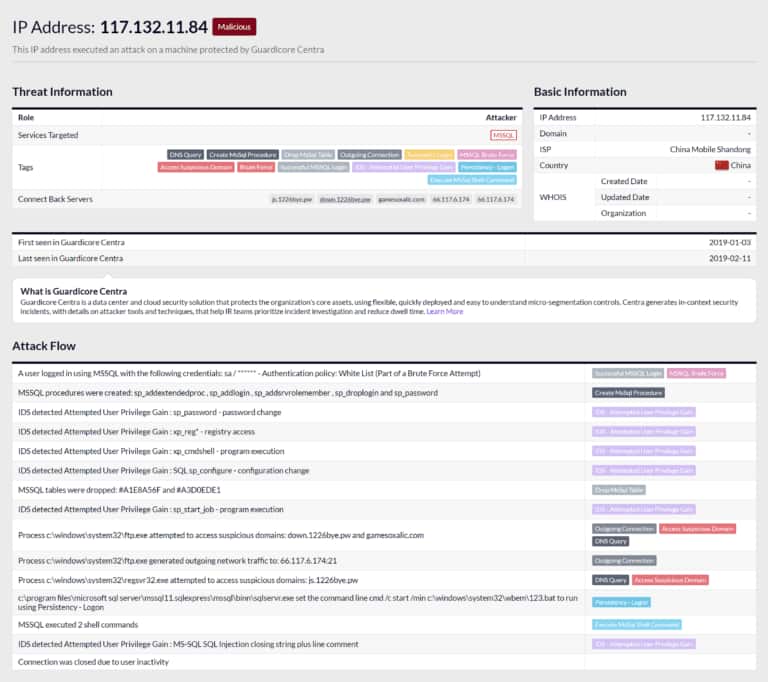Click Drop MsSql Table tag in Attack Flow

(618, 490)
